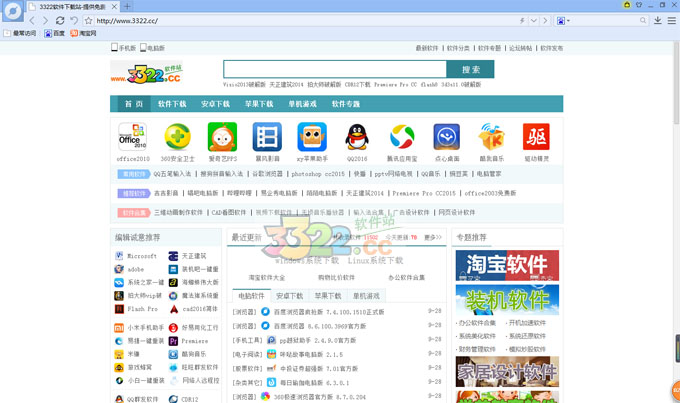Open the search engine selector dropdown

[x=563, y=20]
